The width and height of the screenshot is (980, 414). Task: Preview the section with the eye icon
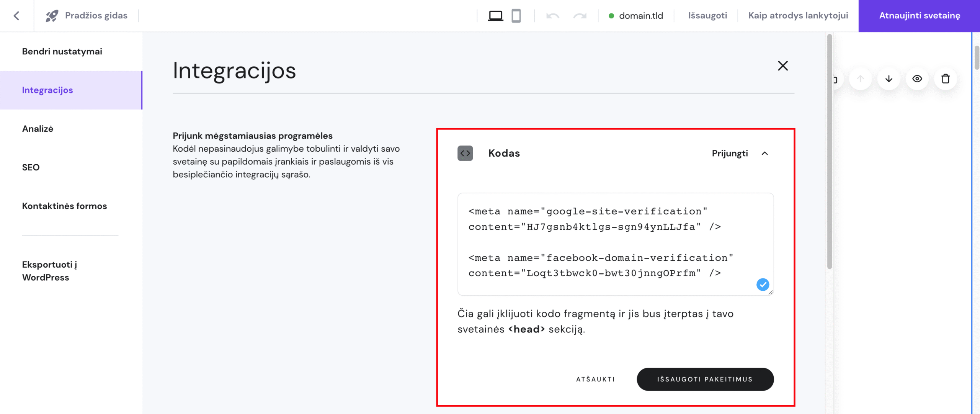coord(917,79)
